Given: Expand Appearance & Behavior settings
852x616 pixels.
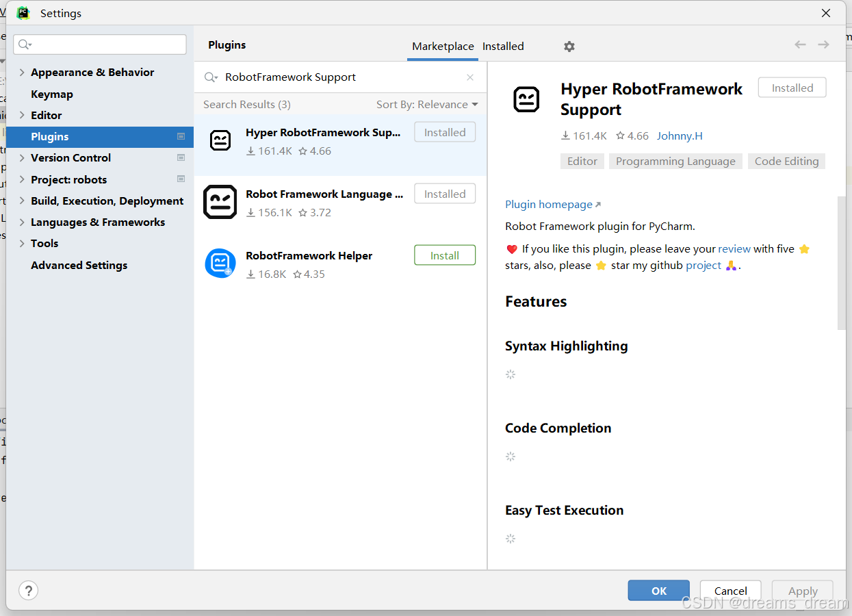Looking at the screenshot, I should coord(22,72).
